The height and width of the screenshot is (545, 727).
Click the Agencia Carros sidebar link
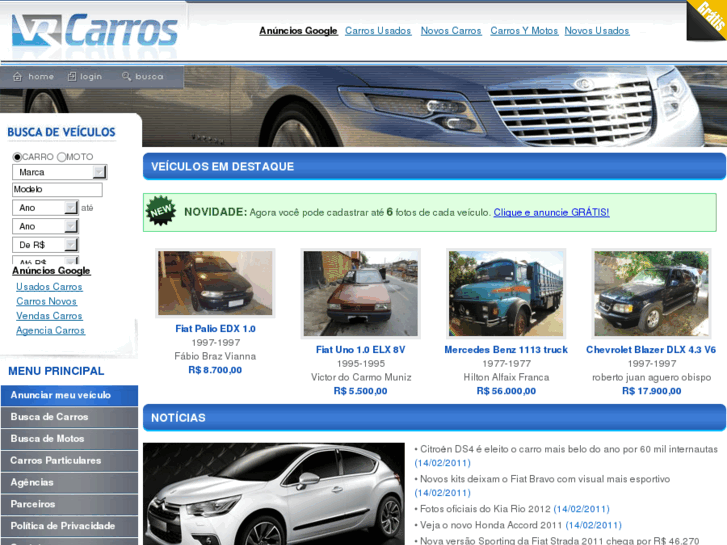tap(51, 330)
